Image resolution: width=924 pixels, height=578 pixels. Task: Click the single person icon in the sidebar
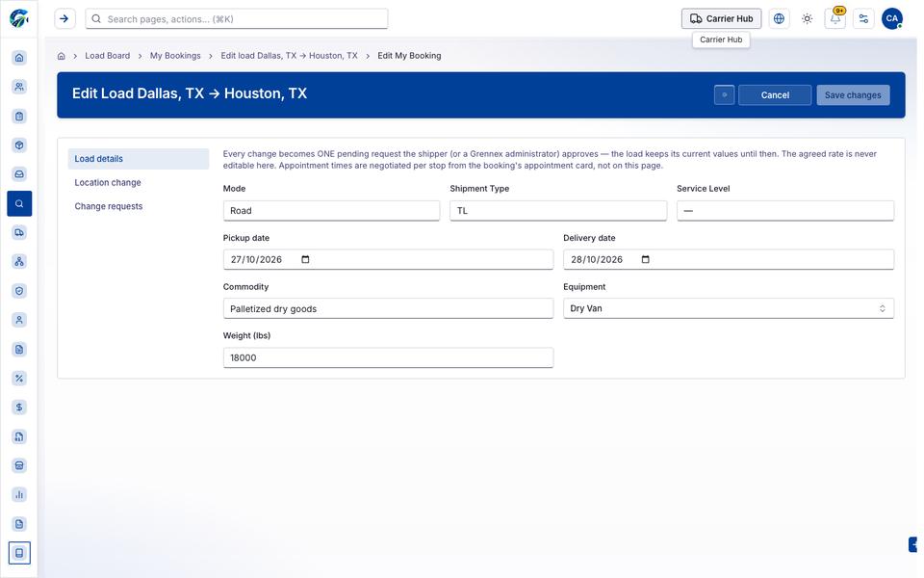click(19, 320)
